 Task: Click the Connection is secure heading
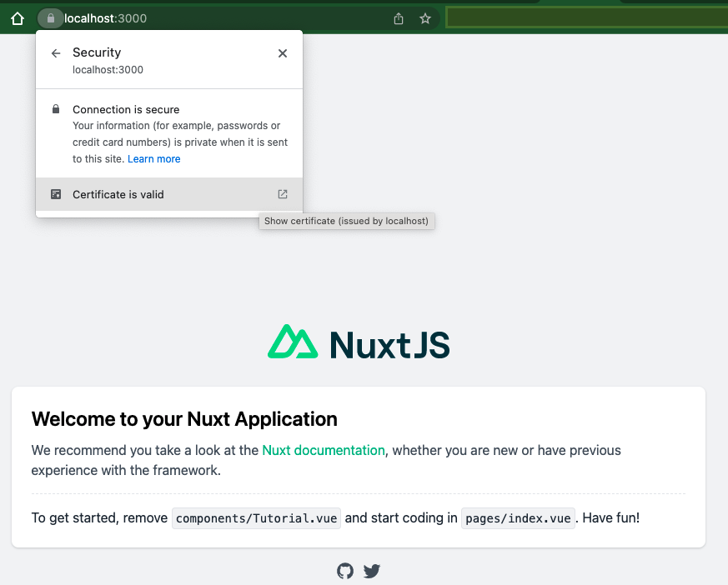pos(126,109)
